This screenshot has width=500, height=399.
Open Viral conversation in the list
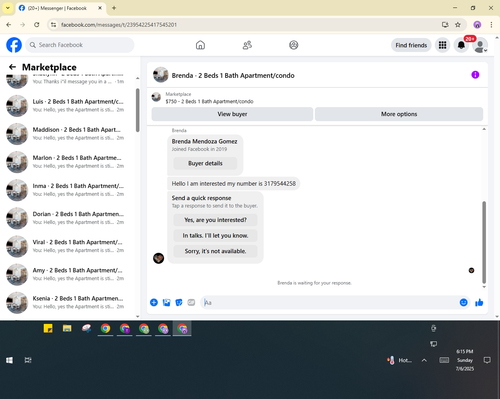click(67, 246)
